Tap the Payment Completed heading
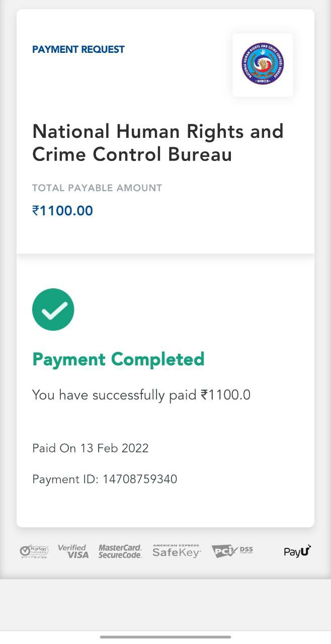Viewport: 331px width, 644px height. (118, 359)
